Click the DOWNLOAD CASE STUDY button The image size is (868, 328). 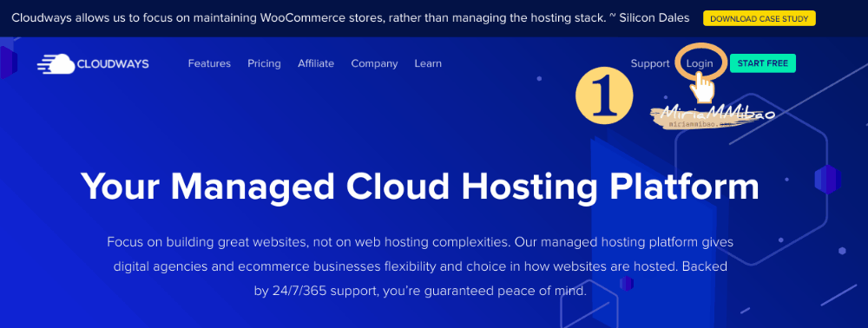pyautogui.click(x=759, y=18)
